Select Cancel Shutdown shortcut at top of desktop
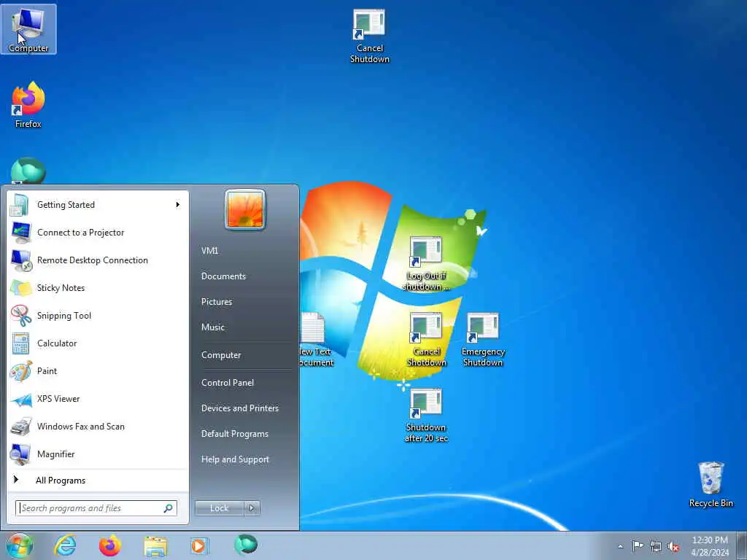This screenshot has height=560, width=747. point(370,36)
